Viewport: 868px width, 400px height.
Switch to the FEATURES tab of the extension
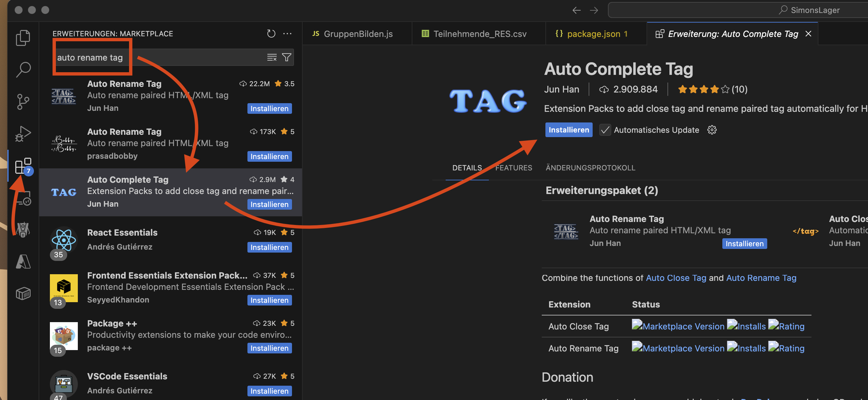[513, 168]
